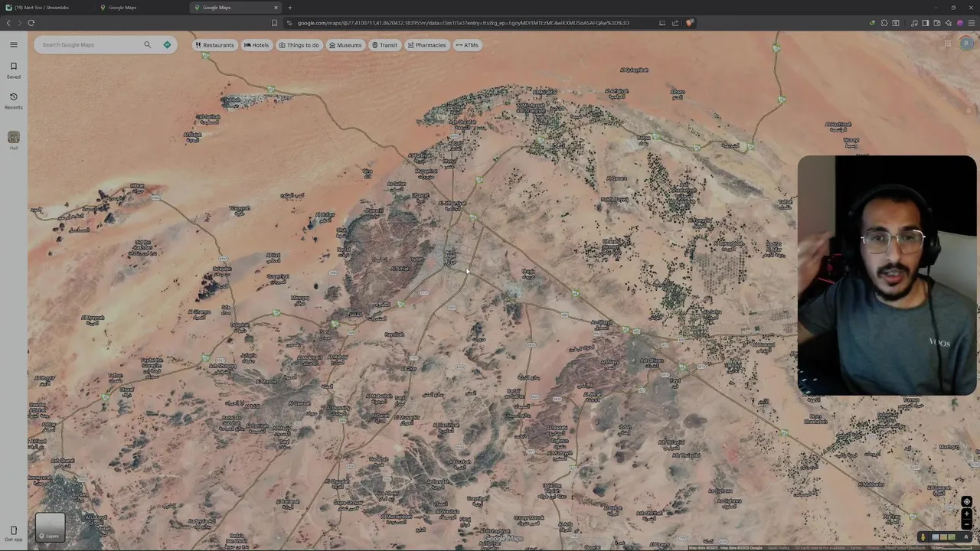Viewport: 980px width, 551px height.
Task: Expand the map imagery controls chevron
Action: click(x=966, y=537)
